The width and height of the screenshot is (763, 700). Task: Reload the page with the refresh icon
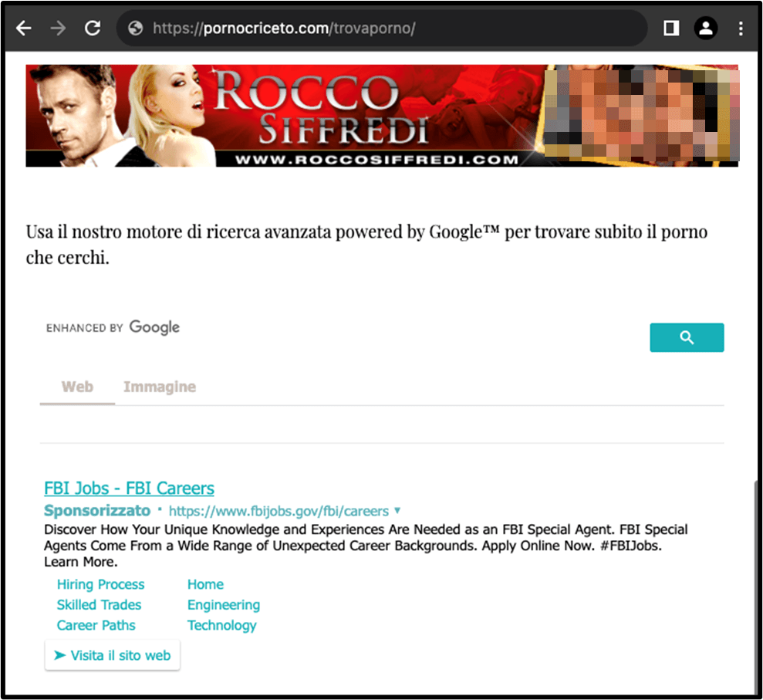pyautogui.click(x=93, y=29)
